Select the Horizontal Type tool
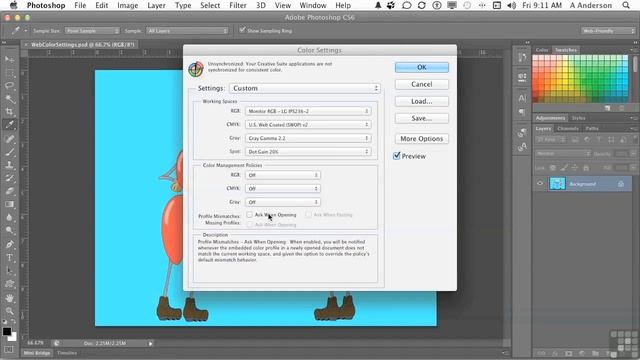640x360 pixels. (x=9, y=257)
